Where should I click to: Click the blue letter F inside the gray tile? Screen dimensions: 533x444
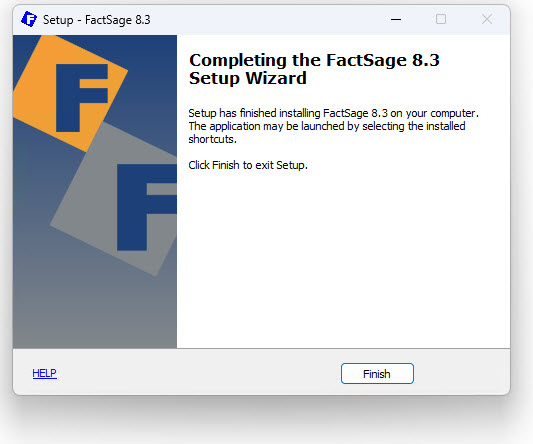147,207
